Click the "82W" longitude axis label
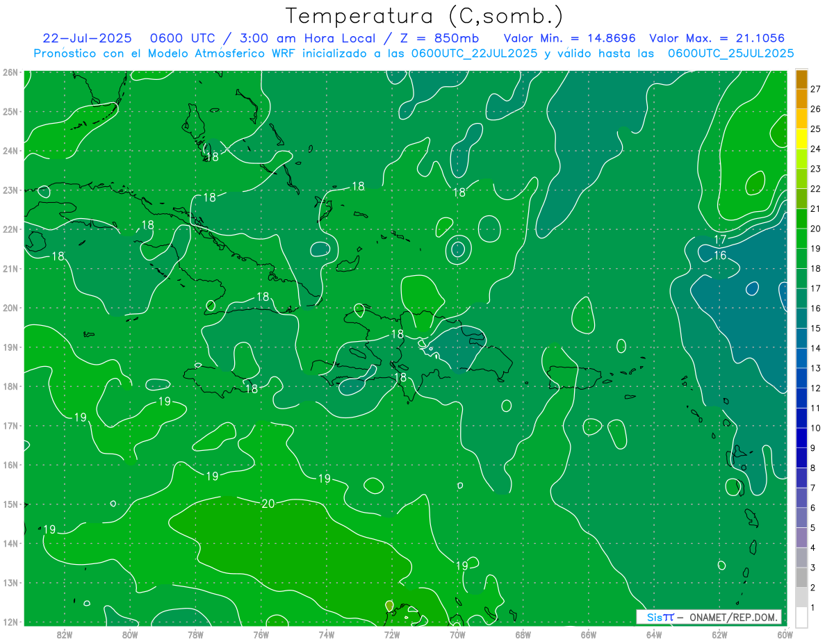This screenshot has width=834, height=644. (x=65, y=634)
